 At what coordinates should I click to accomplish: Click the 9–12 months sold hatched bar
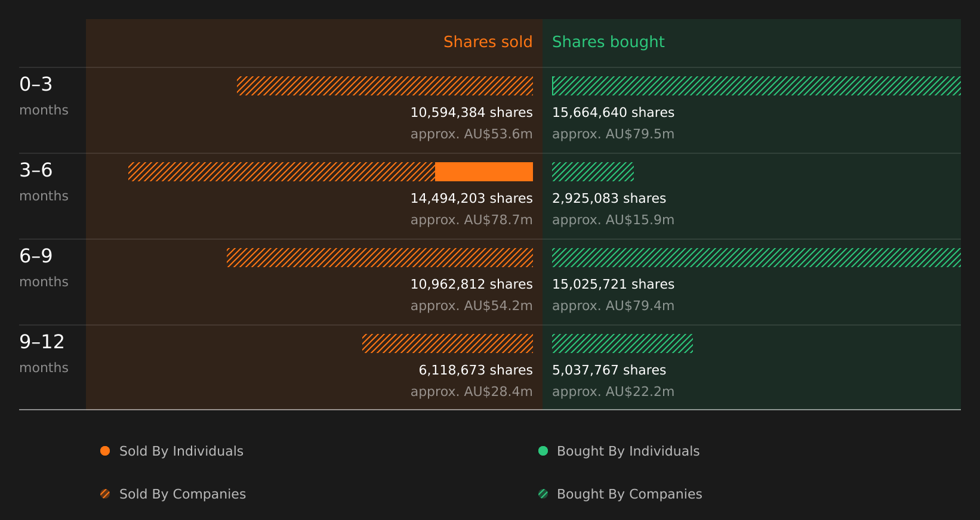click(448, 343)
